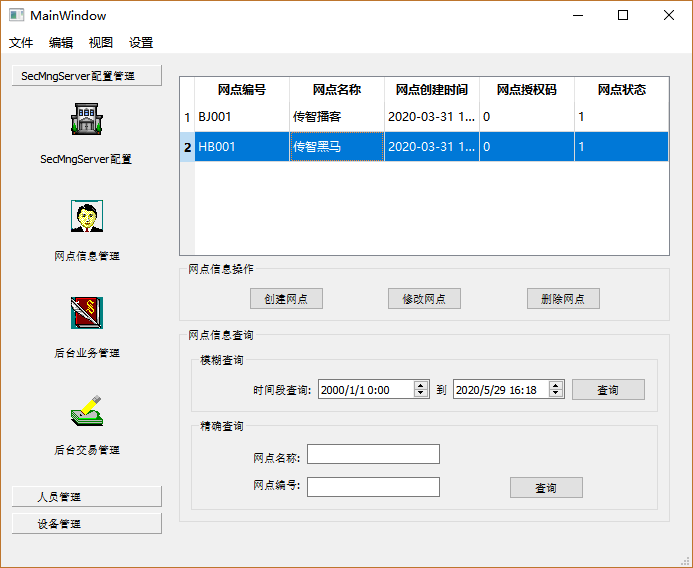Image resolution: width=693 pixels, height=568 pixels.
Task: Open the 文件 menu
Action: [21, 43]
